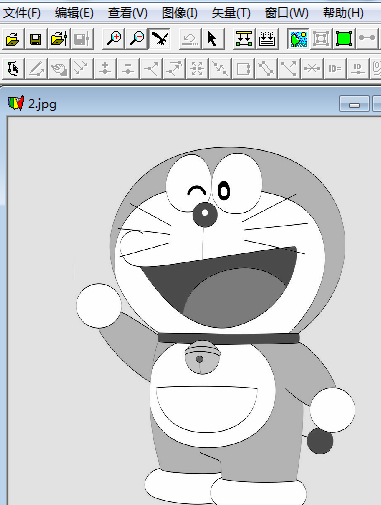Viewport: 381px width, 505px height.
Task: Click the floppy disk save icon
Action: click(36, 39)
